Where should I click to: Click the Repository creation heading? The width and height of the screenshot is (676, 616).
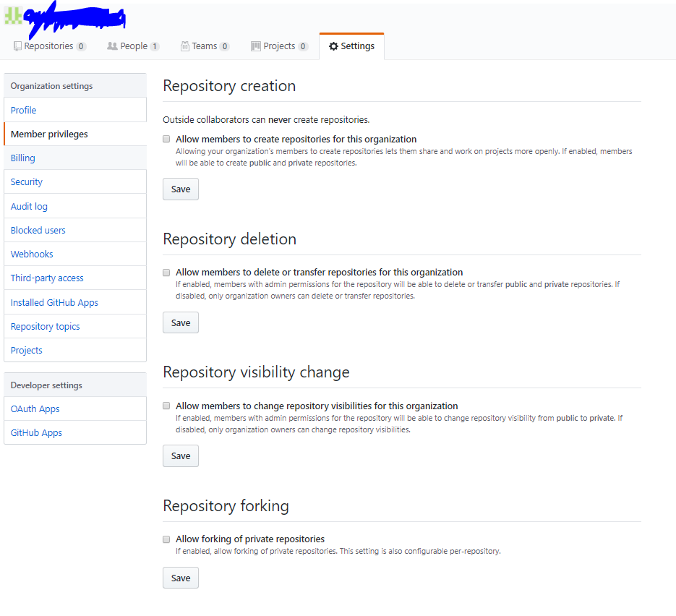click(x=229, y=86)
